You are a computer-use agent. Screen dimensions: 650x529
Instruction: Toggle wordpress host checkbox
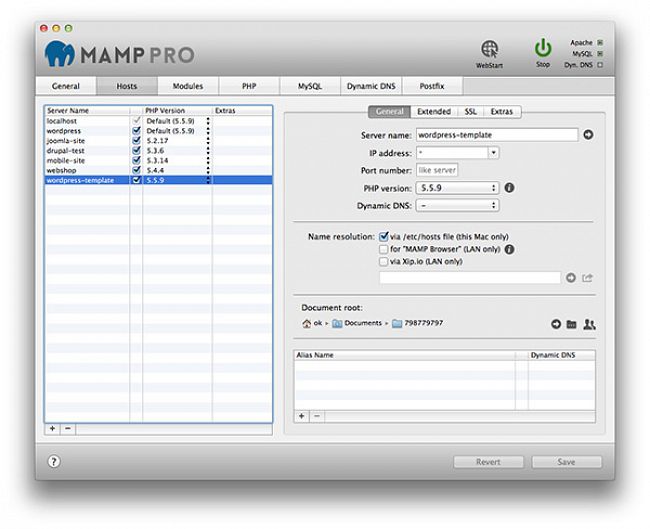(136, 131)
